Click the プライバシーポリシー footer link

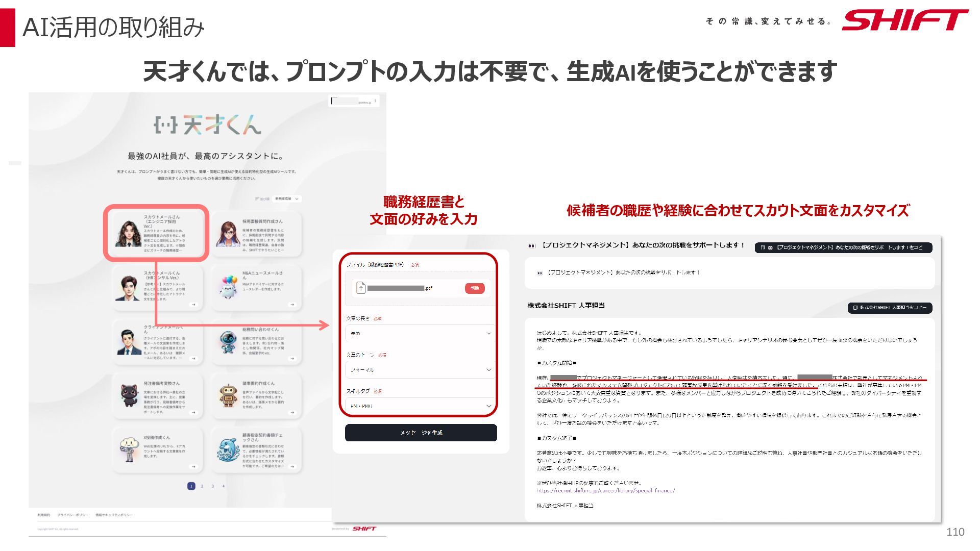click(73, 515)
